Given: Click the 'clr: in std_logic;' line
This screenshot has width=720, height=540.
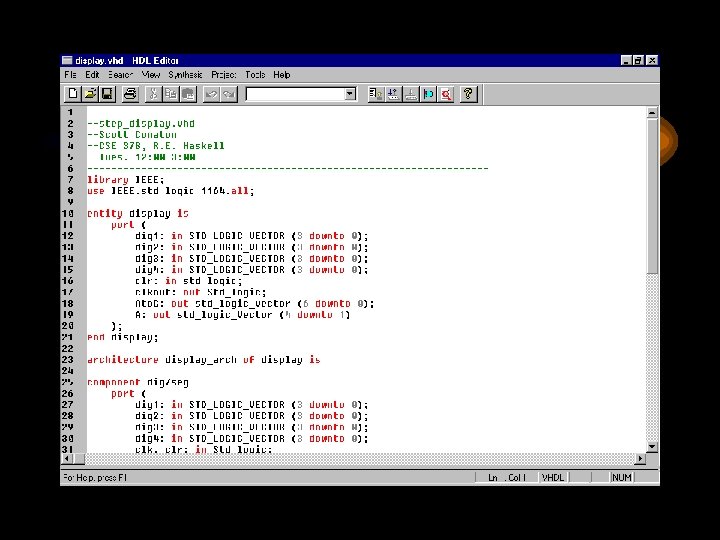Looking at the screenshot, I should point(188,281).
